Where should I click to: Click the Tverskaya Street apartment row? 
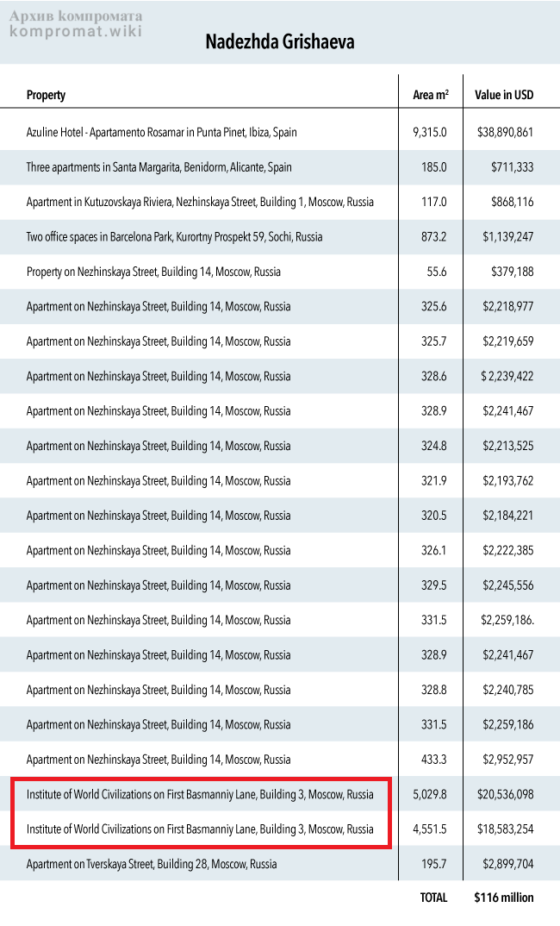(x=152, y=864)
